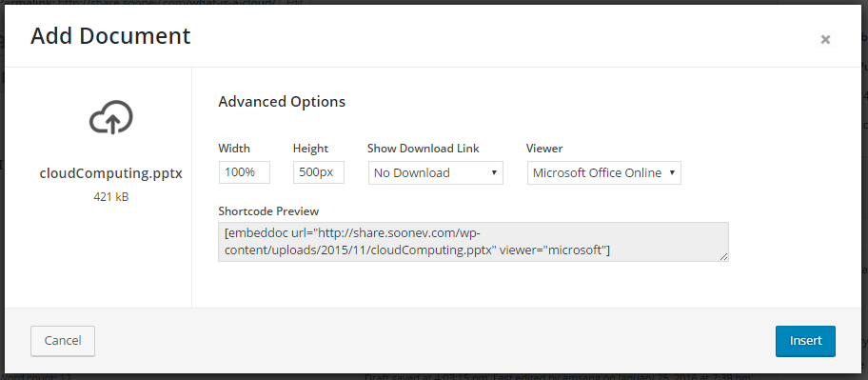
Task: Click the Height input field
Action: coord(319,172)
